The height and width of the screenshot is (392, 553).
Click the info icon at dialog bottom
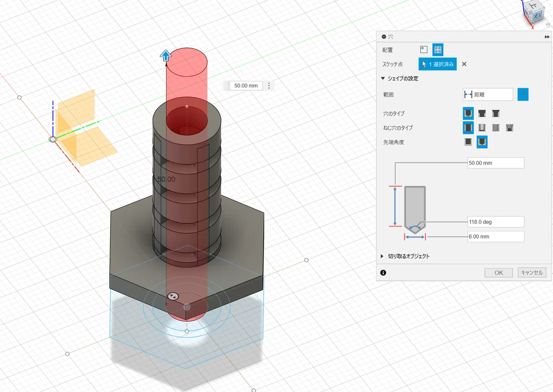383,273
